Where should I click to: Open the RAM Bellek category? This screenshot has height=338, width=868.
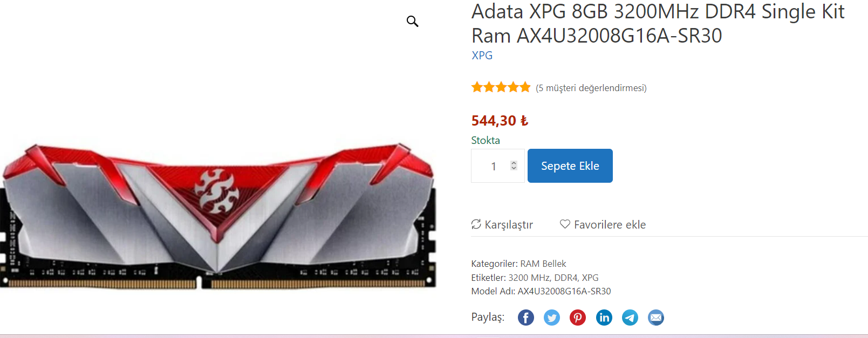click(x=543, y=264)
